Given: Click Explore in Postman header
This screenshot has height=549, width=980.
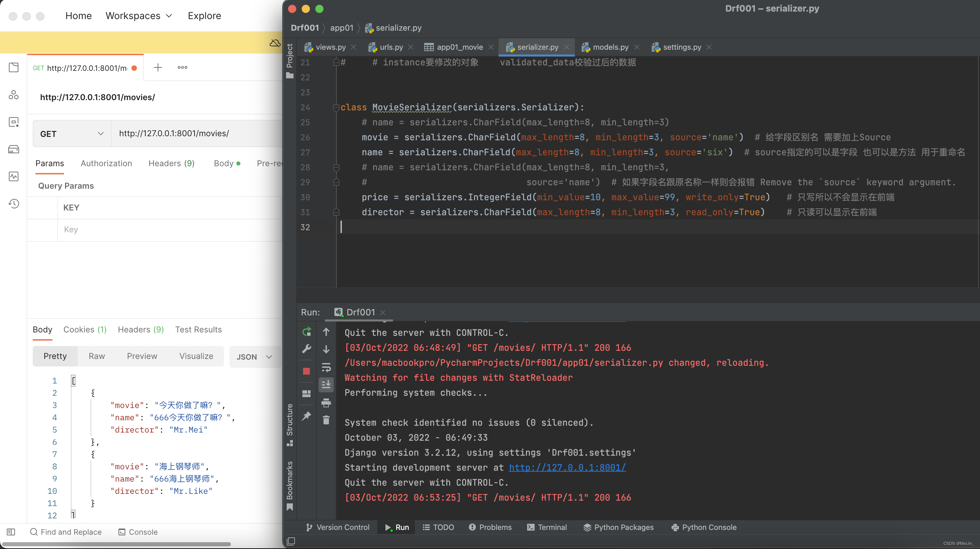Looking at the screenshot, I should click(204, 16).
